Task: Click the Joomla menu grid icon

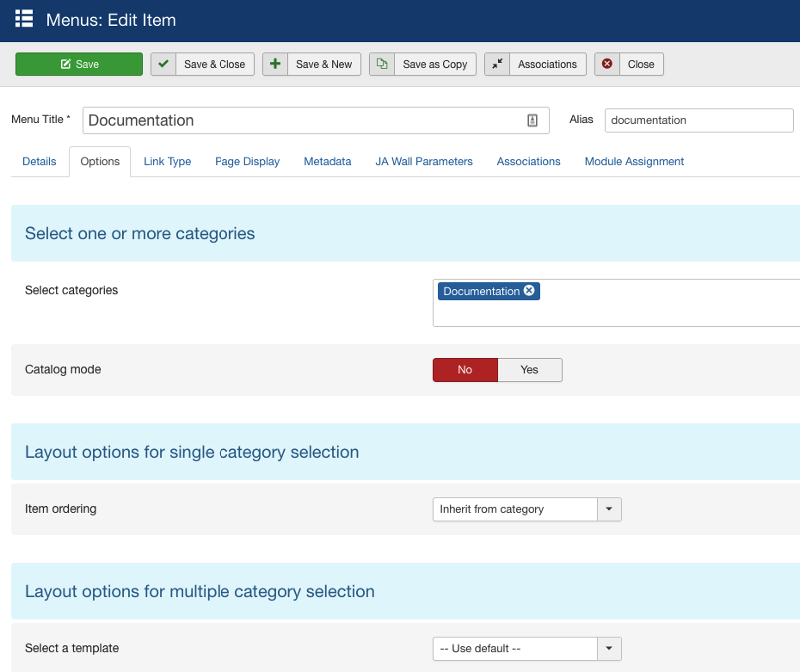Action: click(x=24, y=19)
